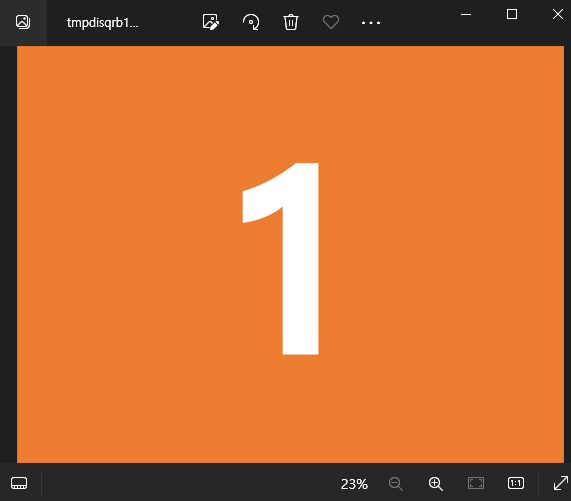Click the zoom in magnifier

click(x=436, y=484)
